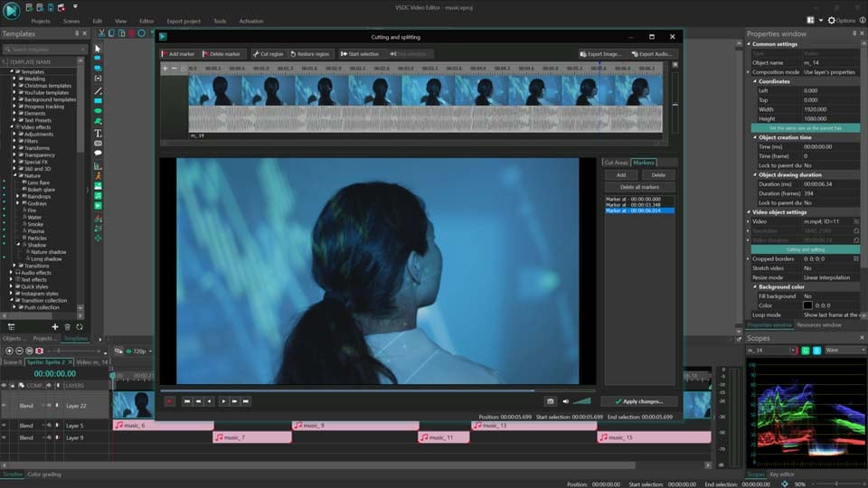Open the Wave scope type dropdown
The image size is (868, 488).
pos(844,351)
